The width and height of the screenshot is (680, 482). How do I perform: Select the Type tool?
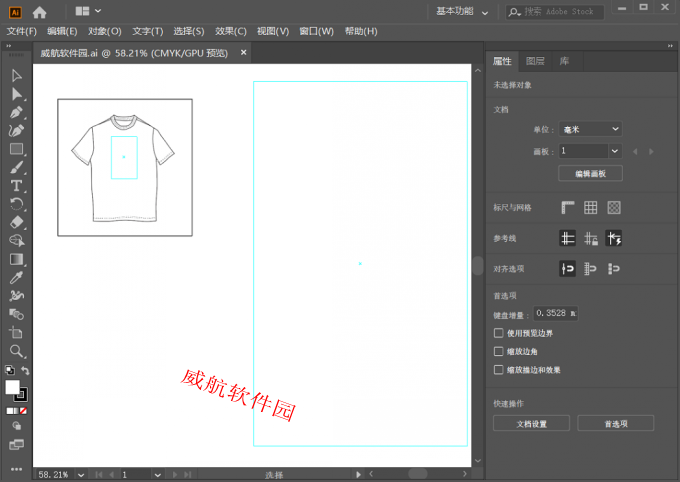coord(16,186)
